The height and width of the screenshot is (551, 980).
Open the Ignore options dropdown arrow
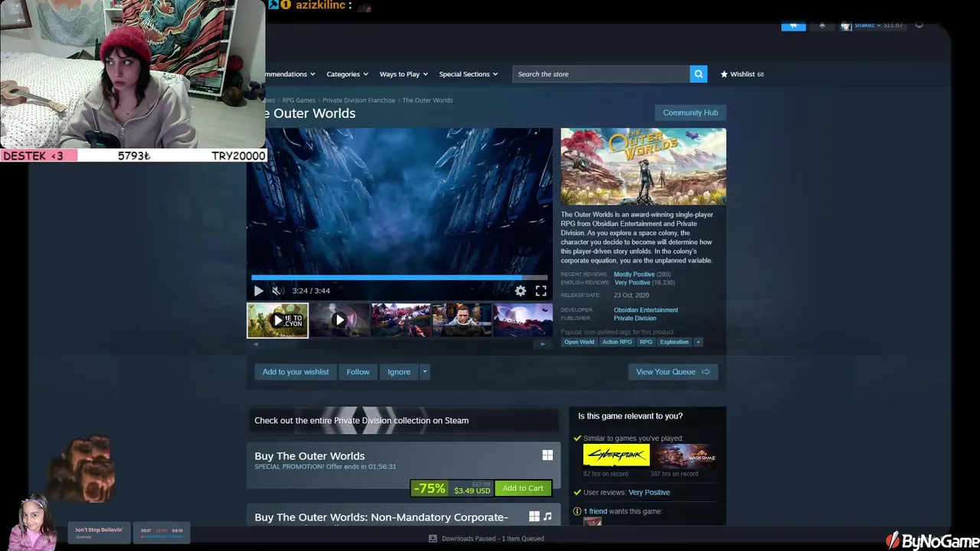[x=425, y=372]
